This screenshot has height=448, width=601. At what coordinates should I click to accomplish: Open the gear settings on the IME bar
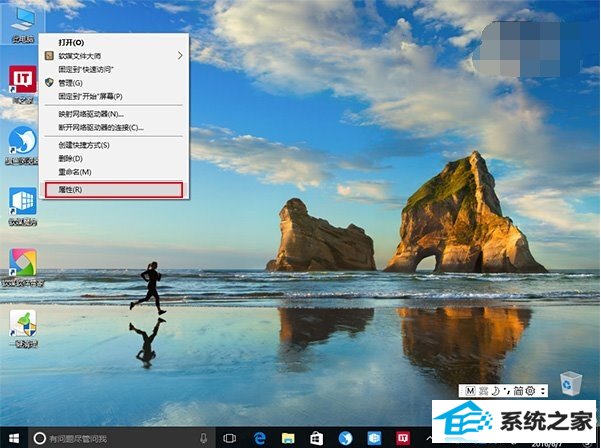[530, 391]
